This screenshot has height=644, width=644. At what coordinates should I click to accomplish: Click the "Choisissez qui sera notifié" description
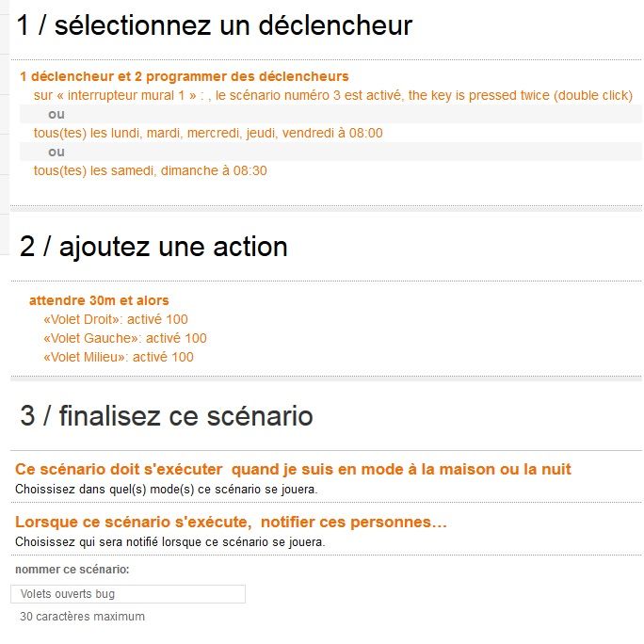[x=169, y=542]
